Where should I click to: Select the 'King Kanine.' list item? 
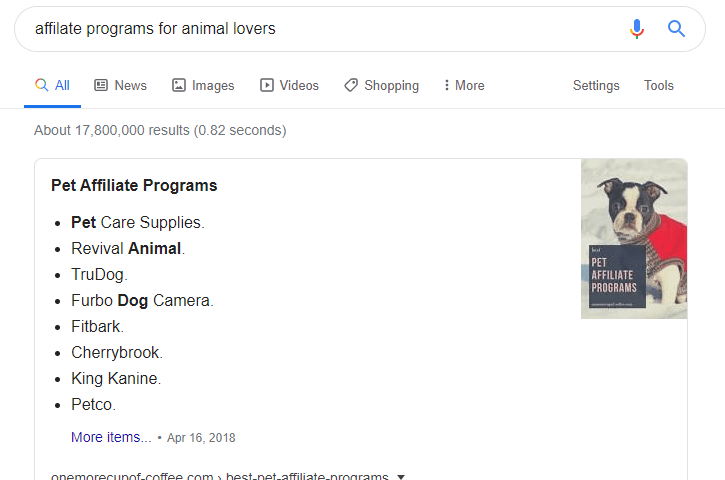click(116, 378)
